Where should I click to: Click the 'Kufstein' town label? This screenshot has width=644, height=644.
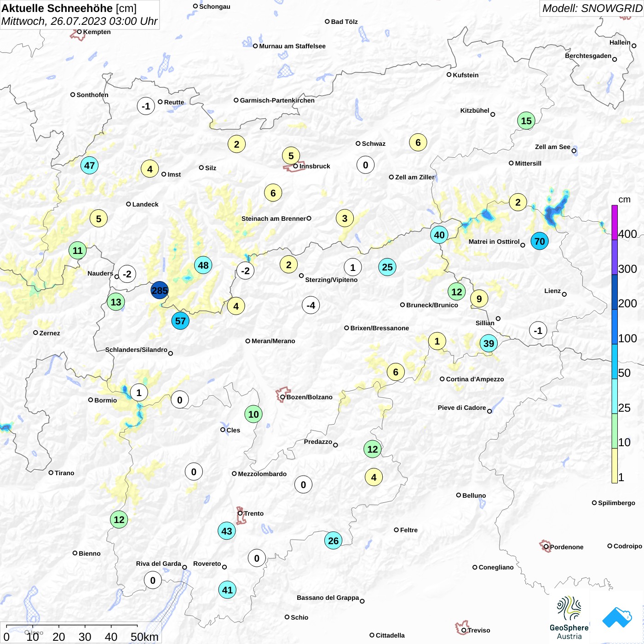point(466,75)
